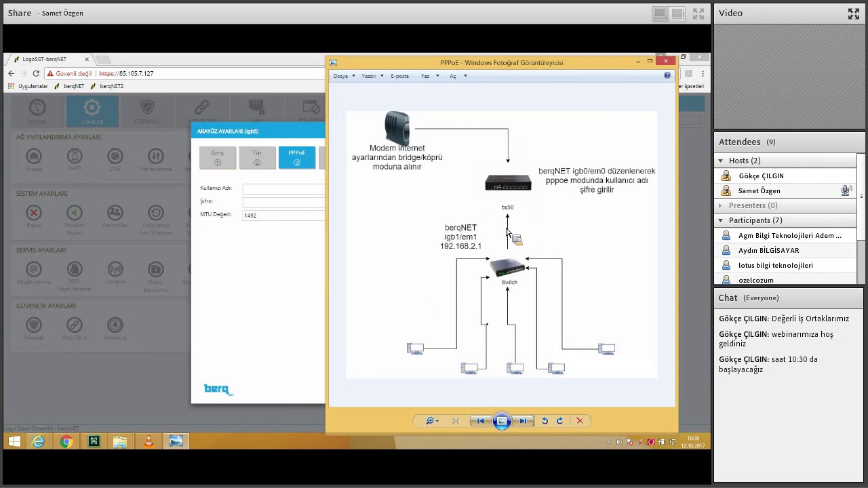Open the Uygulamalar apps shortcut
Viewport: 868px width, 488px height.
click(x=28, y=86)
